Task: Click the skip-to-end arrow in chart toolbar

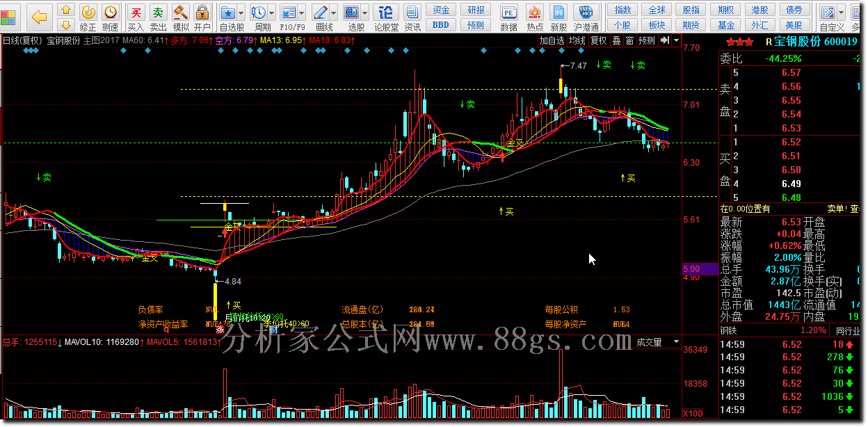Action: coord(666,40)
